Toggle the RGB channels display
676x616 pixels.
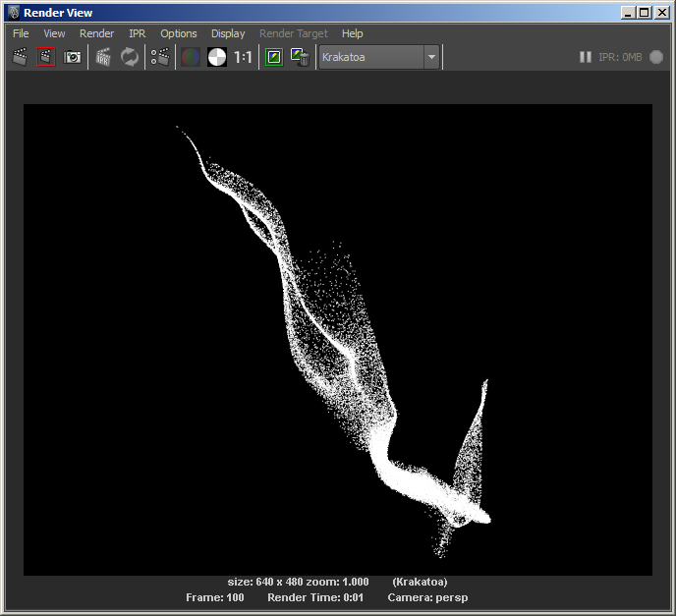[x=191, y=57]
